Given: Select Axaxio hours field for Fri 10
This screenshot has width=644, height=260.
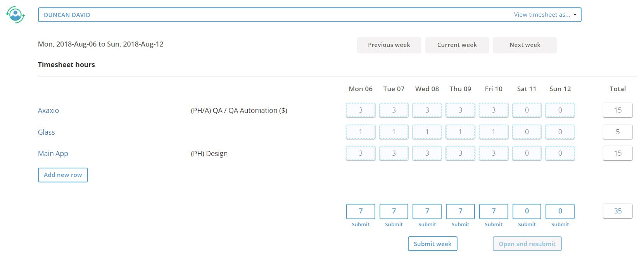Looking at the screenshot, I should point(494,110).
